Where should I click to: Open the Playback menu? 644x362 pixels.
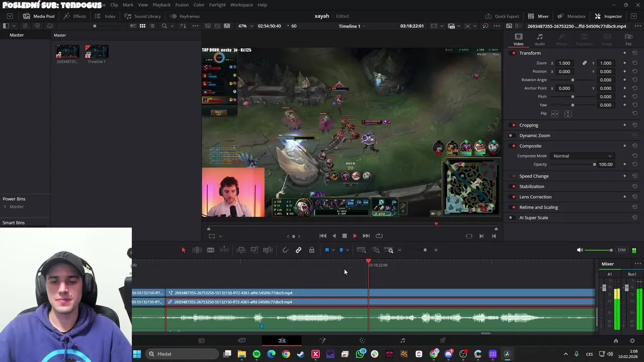pos(162,5)
